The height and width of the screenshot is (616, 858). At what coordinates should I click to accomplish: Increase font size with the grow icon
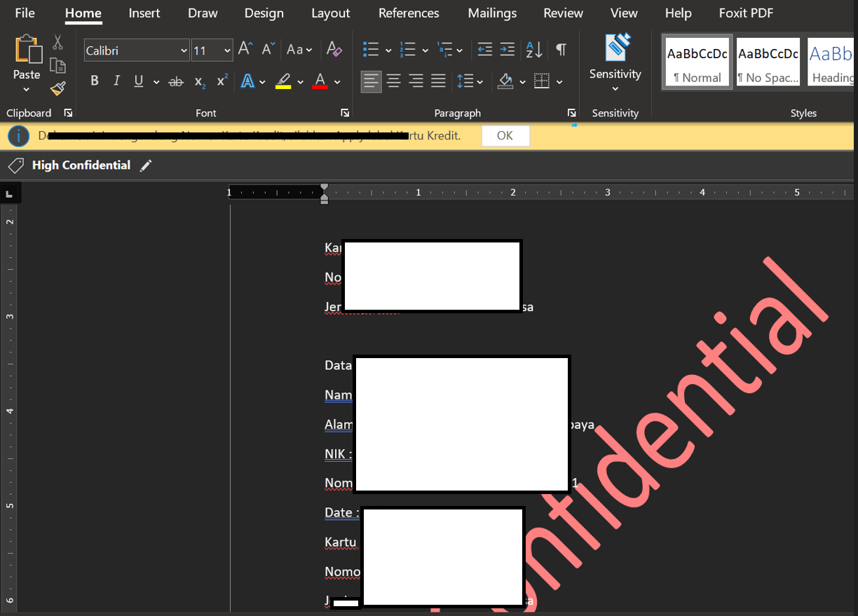(245, 49)
